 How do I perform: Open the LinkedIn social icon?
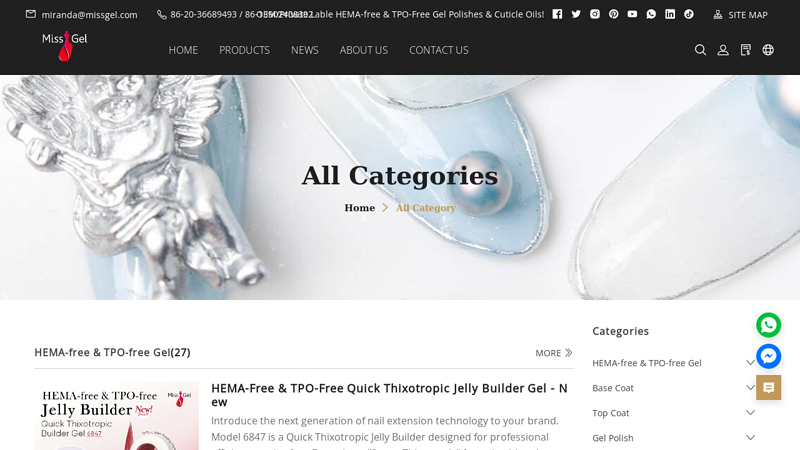[x=670, y=14]
